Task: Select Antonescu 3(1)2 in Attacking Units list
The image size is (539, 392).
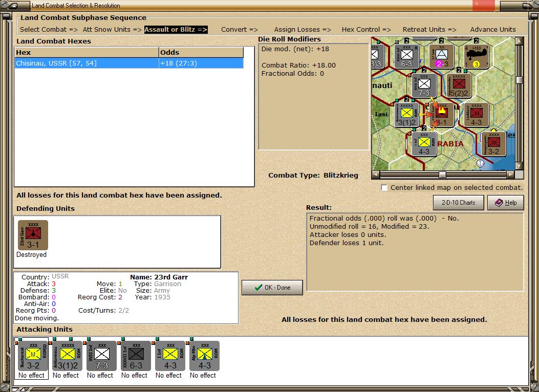Action: tap(68, 356)
